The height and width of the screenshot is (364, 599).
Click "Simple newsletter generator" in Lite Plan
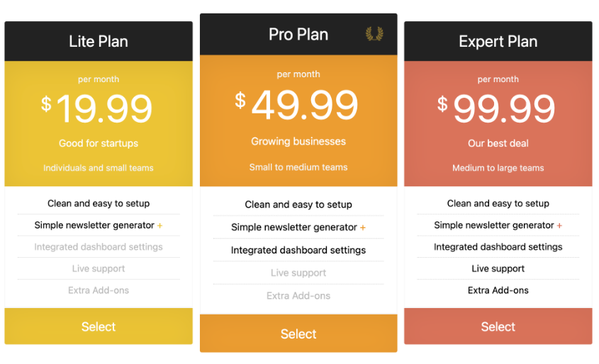94,225
